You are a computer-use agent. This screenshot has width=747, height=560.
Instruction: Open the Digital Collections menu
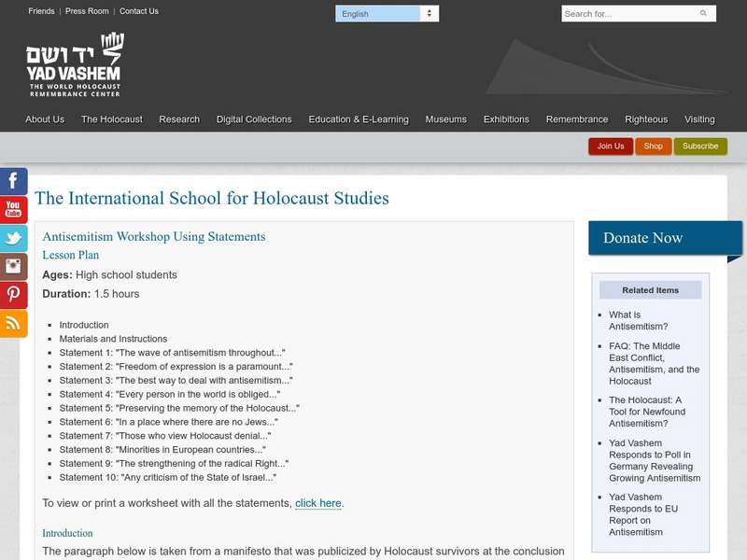tap(254, 119)
